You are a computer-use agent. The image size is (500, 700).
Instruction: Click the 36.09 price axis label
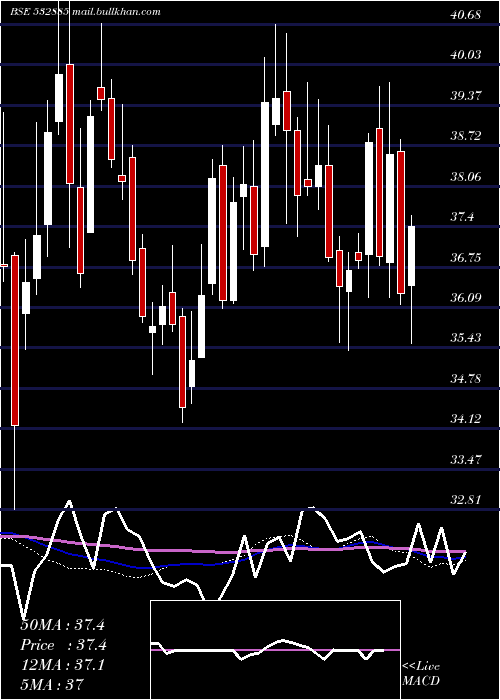(x=466, y=297)
